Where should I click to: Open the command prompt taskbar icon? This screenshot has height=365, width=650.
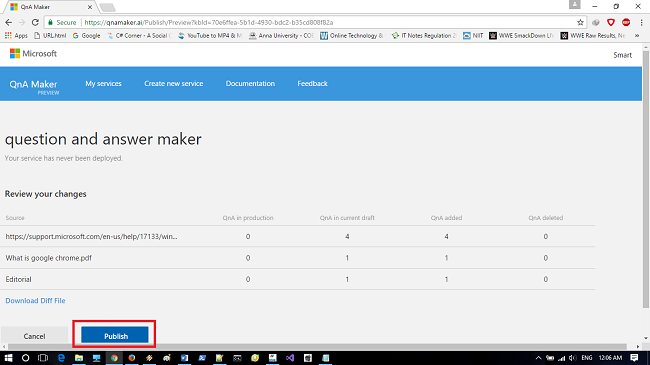click(x=237, y=358)
